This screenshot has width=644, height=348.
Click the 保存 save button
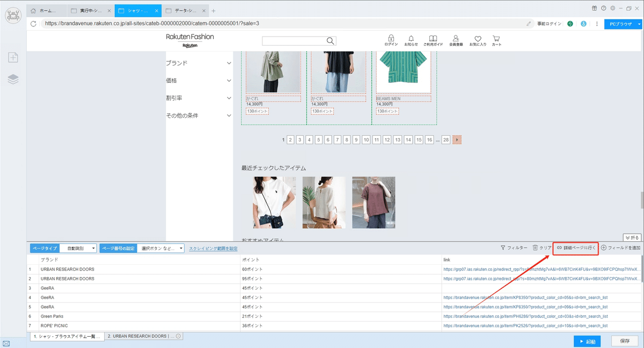[625, 342]
